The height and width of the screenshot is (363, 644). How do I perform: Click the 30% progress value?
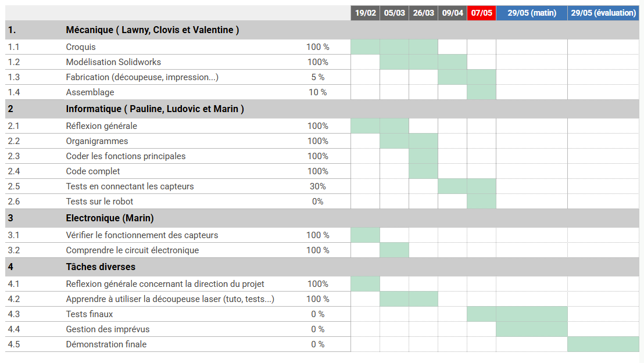317,186
